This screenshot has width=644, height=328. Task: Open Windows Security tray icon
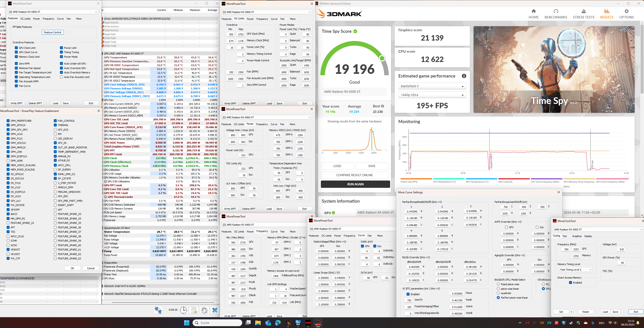[x=578, y=323]
